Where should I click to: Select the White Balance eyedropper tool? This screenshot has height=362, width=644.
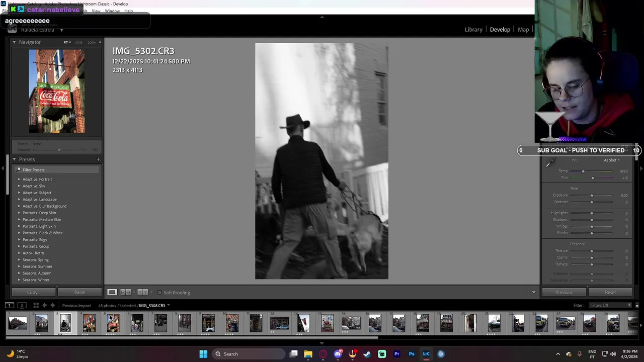point(551,162)
